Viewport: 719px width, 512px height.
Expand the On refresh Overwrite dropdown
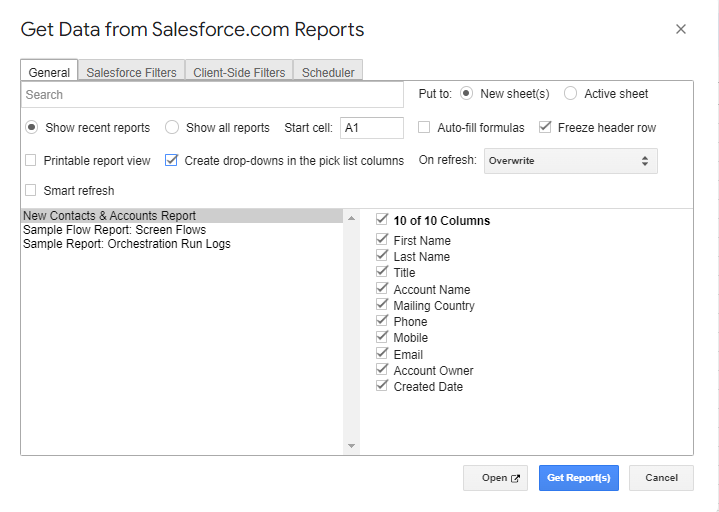(x=570, y=161)
